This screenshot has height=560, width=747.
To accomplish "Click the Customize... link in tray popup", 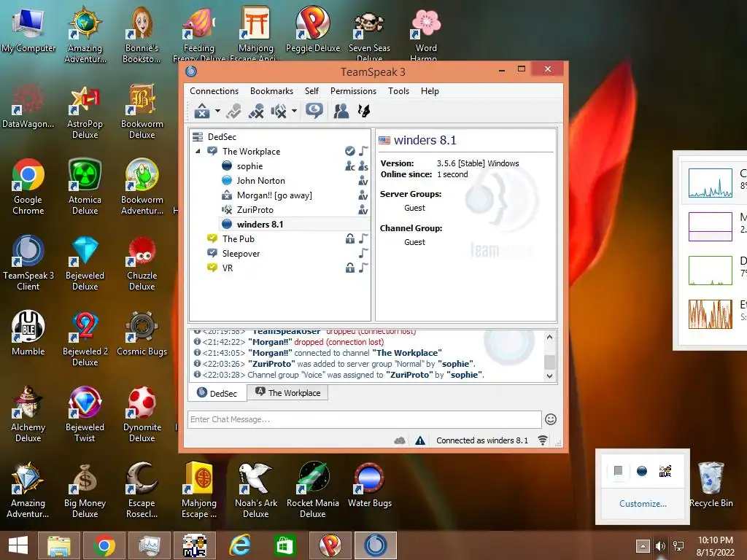I will (x=643, y=503).
